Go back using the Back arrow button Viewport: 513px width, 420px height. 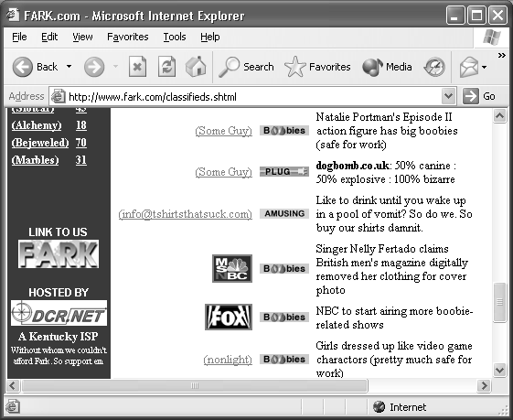23,67
